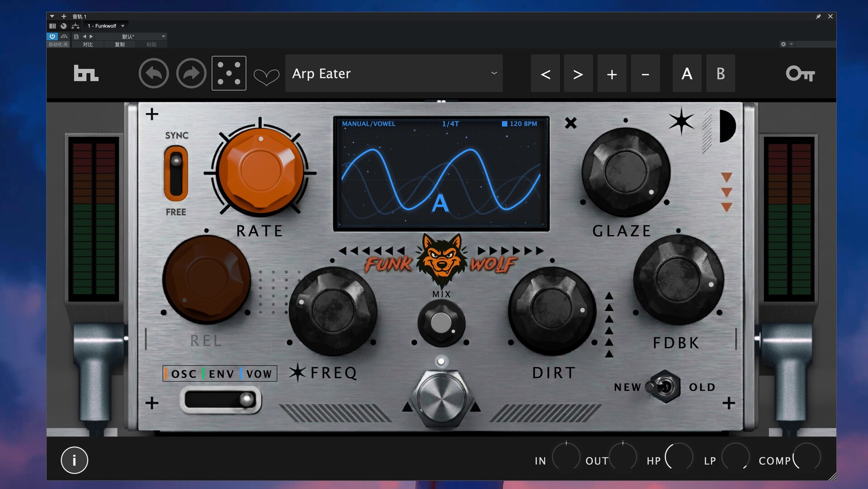The image size is (868, 489).
Task: Click the X icon beside display
Action: (x=571, y=123)
